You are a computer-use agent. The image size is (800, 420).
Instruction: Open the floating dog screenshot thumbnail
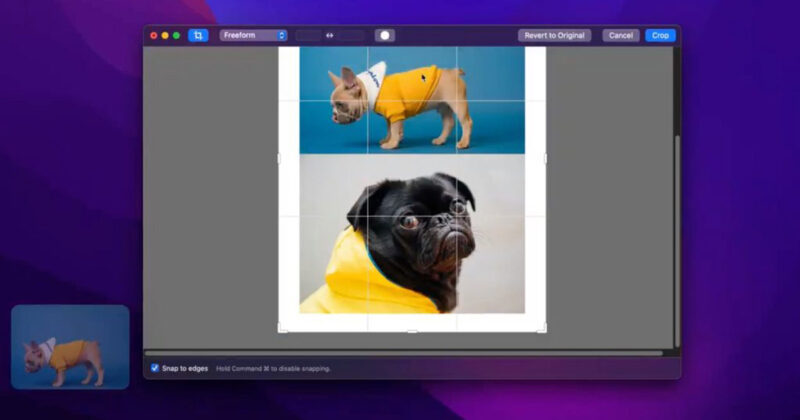(x=70, y=347)
